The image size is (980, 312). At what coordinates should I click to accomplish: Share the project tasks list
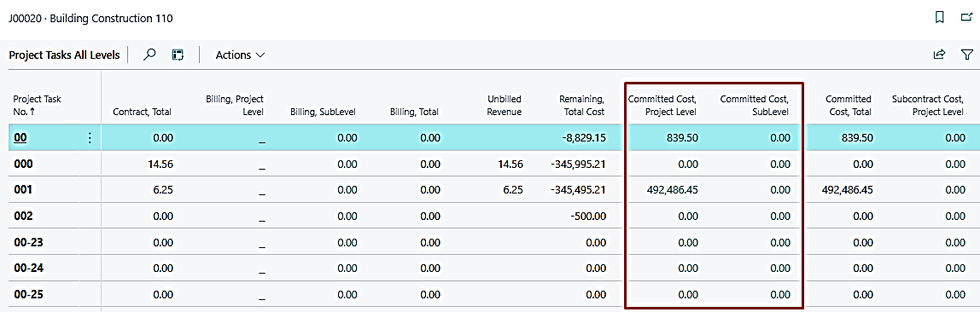939,55
